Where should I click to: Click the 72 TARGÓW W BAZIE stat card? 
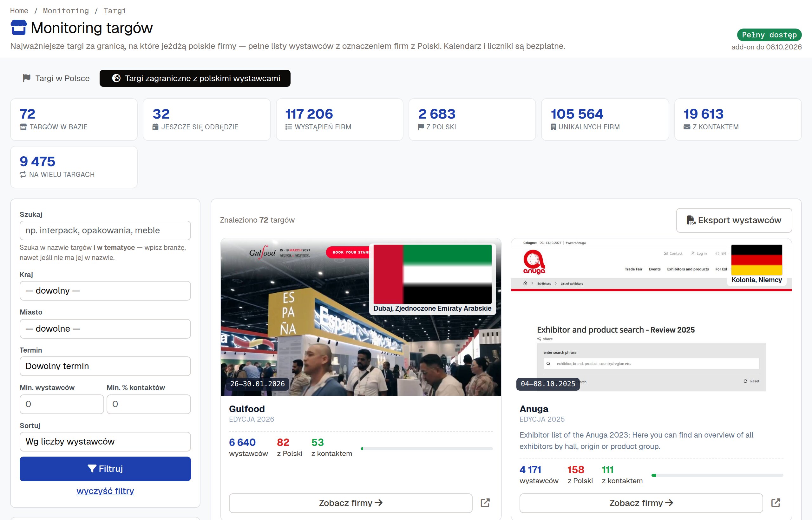[74, 120]
